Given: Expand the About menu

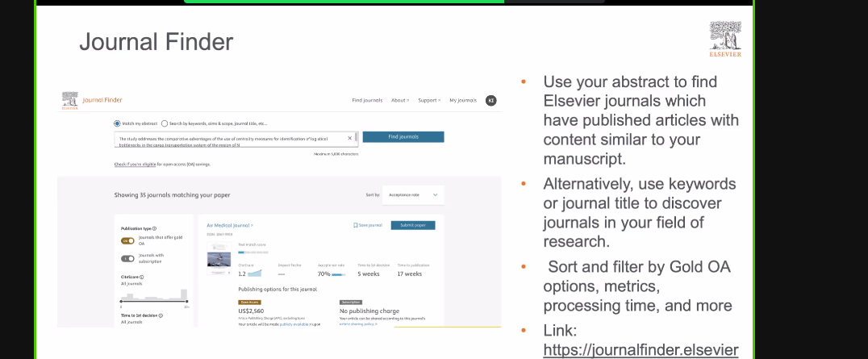Looking at the screenshot, I should click(x=399, y=100).
